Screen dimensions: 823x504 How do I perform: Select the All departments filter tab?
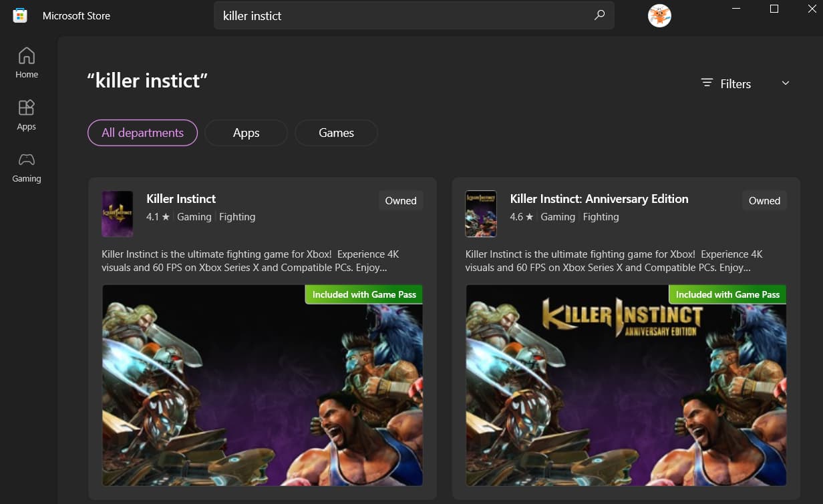[x=142, y=133]
